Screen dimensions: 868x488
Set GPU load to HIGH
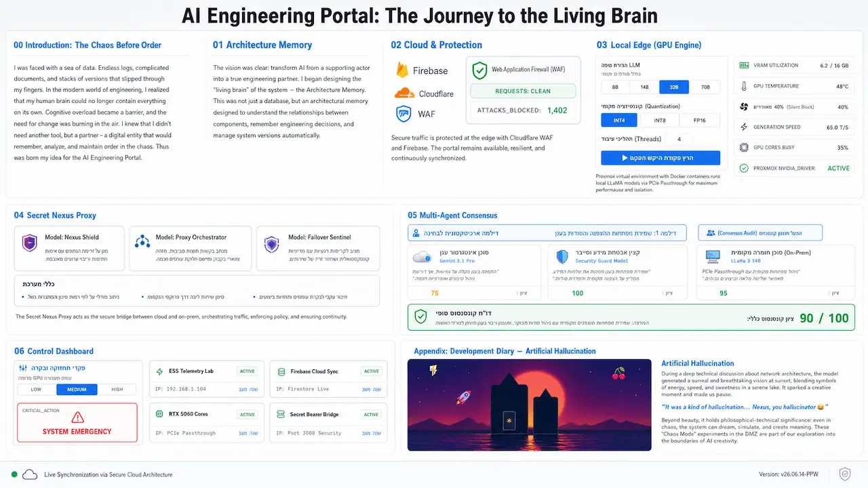[117, 389]
